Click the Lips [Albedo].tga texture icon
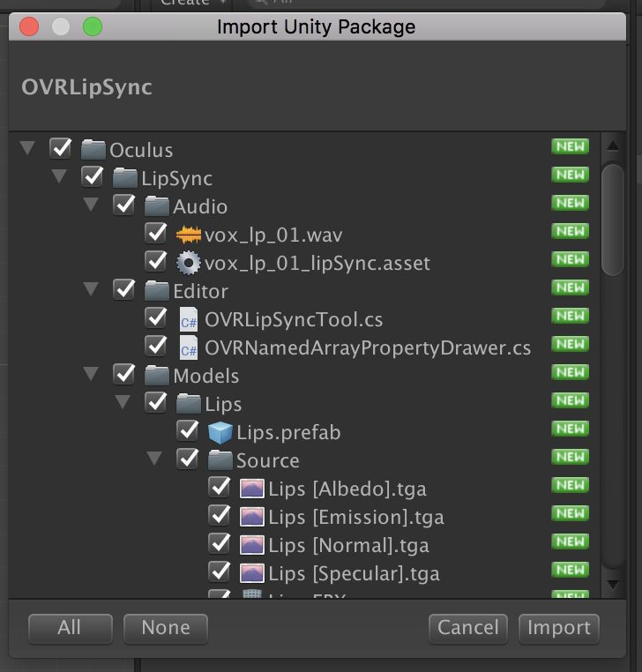The image size is (642, 672). click(251, 489)
